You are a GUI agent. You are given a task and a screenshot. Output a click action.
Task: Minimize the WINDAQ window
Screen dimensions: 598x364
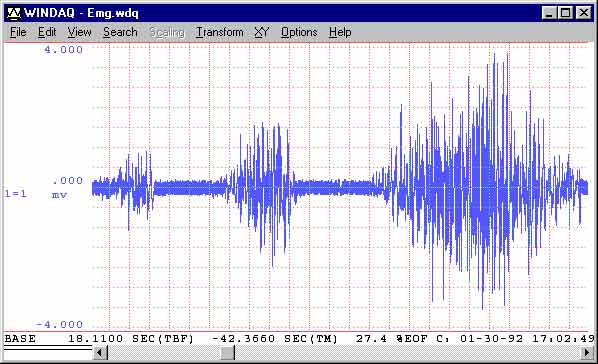coord(549,13)
